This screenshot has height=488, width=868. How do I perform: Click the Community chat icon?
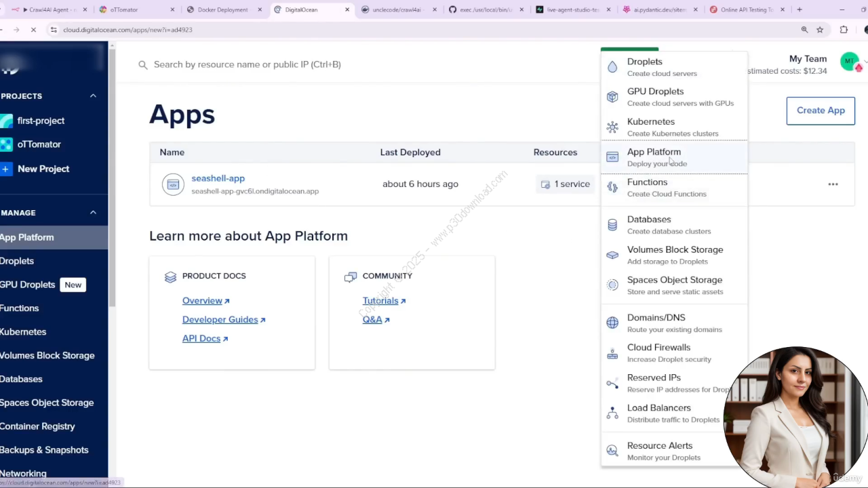pos(351,277)
